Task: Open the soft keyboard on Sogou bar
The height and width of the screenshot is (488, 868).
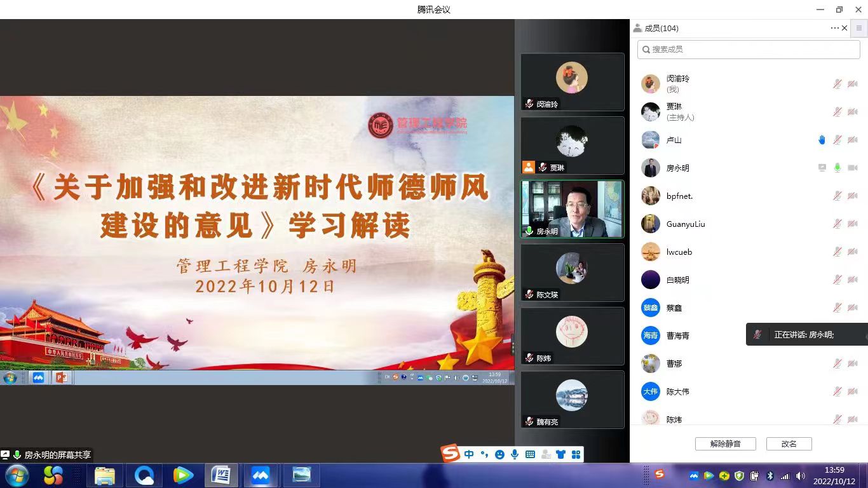Action: [x=530, y=454]
